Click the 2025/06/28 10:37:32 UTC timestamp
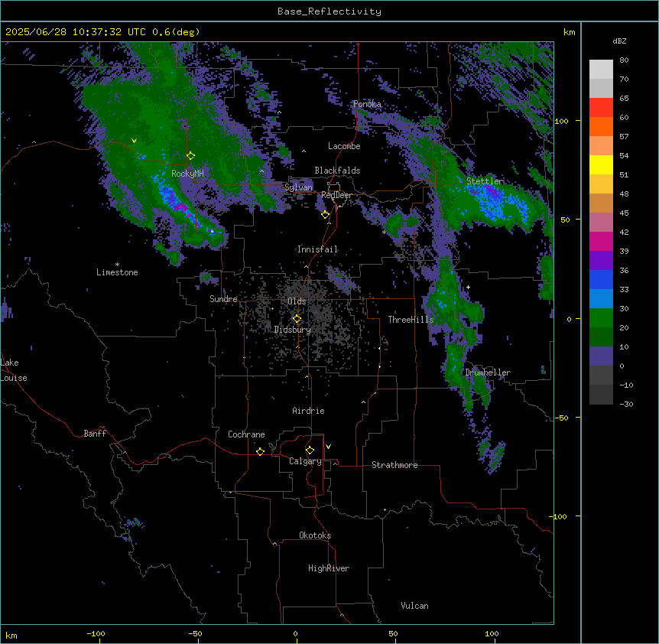 76,32
